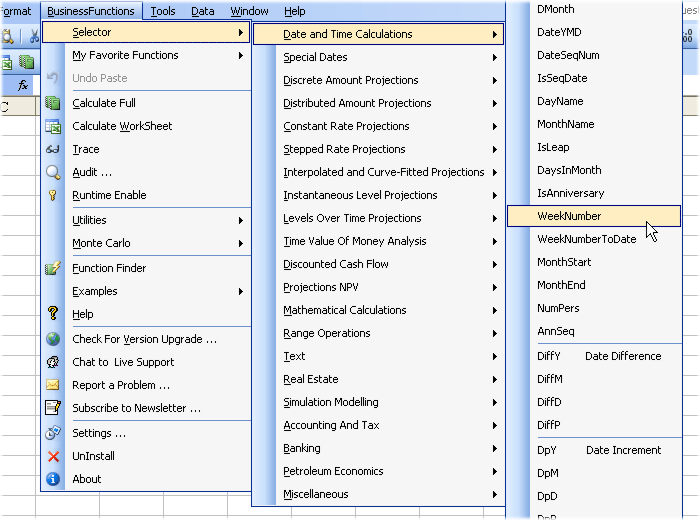Viewport: 700px width, 520px height.
Task: Click the Chat to Live Support icon
Action: pos(53,362)
